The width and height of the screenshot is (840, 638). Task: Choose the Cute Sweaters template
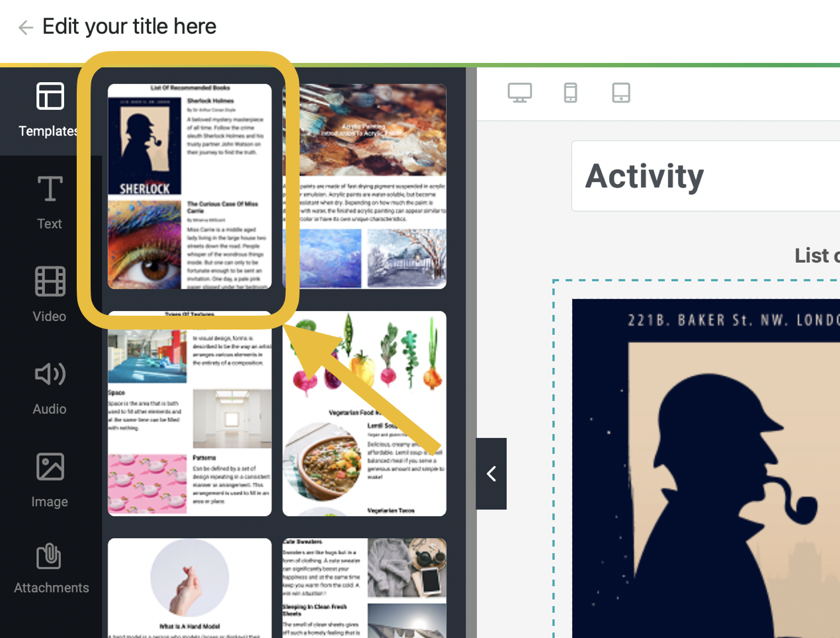point(364,588)
